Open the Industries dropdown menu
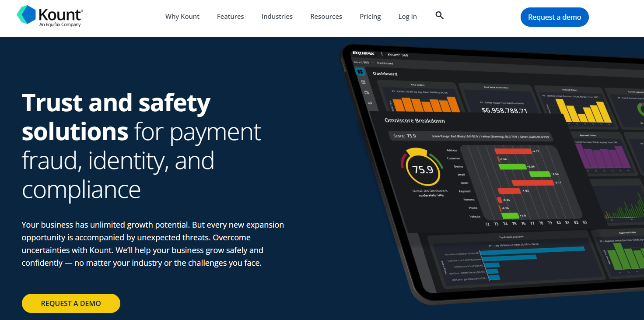 point(277,17)
